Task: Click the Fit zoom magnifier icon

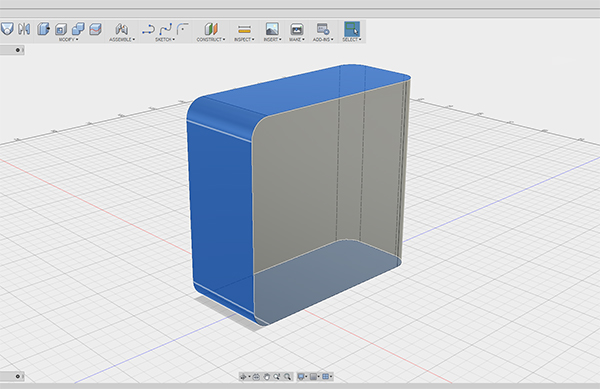Action: point(287,377)
